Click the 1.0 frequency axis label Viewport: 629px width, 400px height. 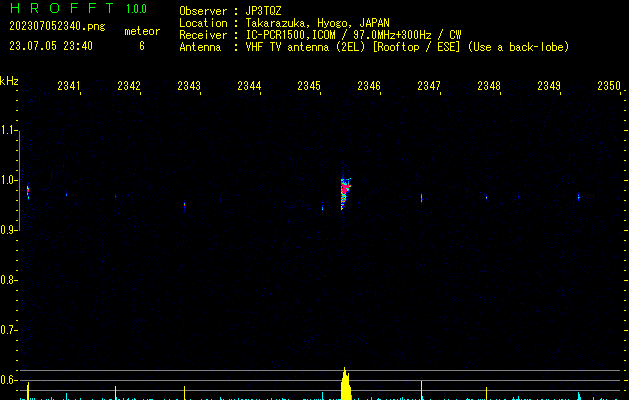[9, 180]
